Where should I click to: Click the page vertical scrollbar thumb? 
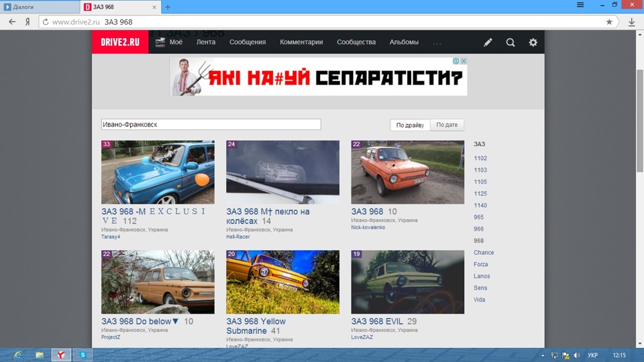pos(640,121)
